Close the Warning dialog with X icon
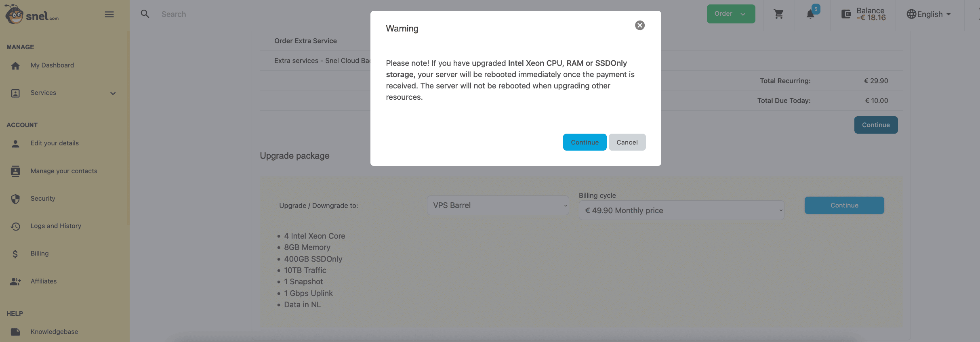980x342 pixels. click(639, 25)
